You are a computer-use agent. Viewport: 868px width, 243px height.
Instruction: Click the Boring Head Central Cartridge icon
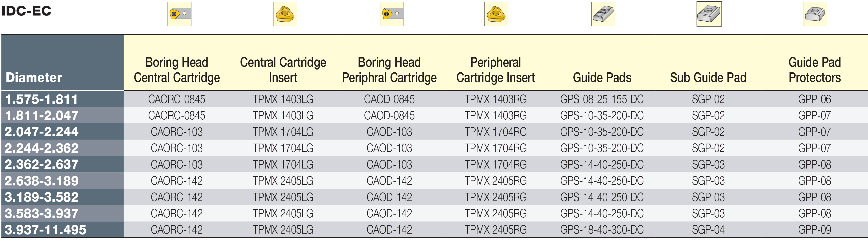tap(179, 14)
